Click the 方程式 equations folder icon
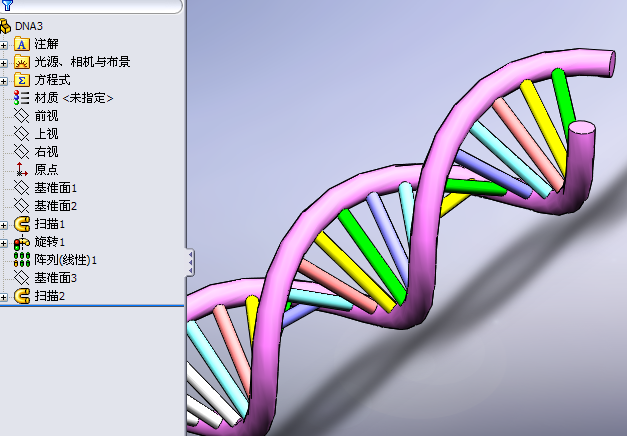627x436 pixels. 22,80
